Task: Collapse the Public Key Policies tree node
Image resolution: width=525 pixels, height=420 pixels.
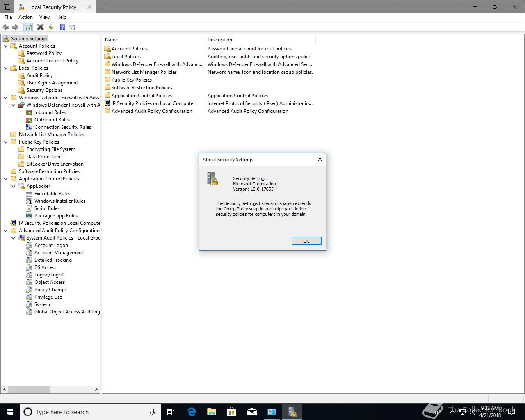Action: click(x=6, y=142)
